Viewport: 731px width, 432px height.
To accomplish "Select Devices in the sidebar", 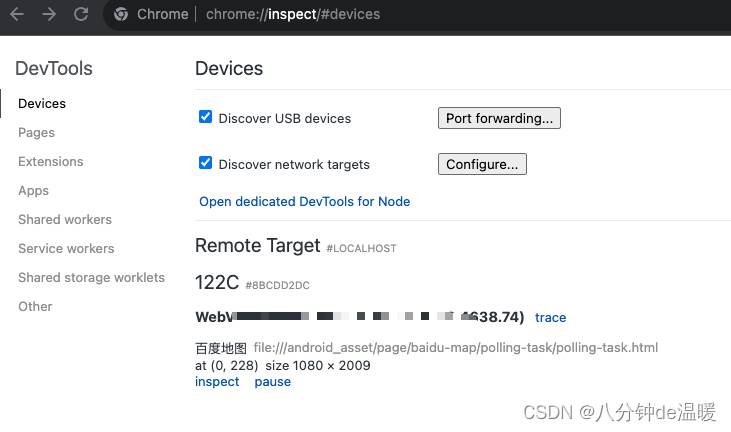I will [x=42, y=103].
